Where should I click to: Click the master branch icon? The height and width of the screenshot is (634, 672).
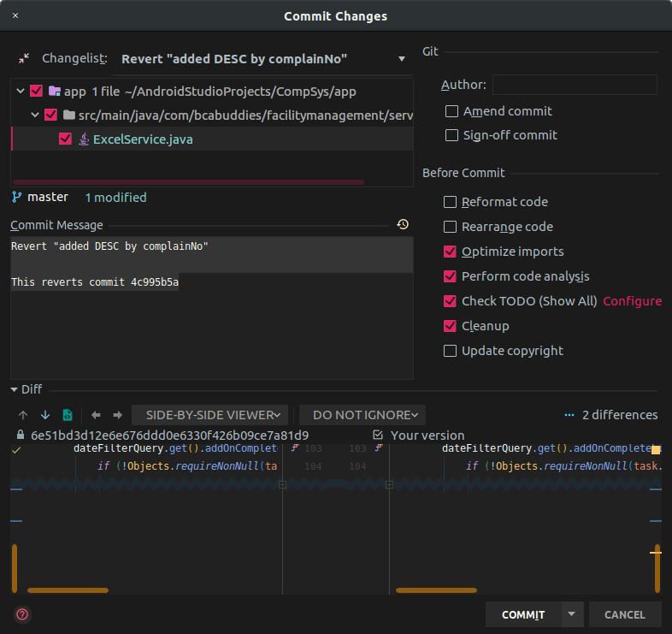click(x=17, y=198)
